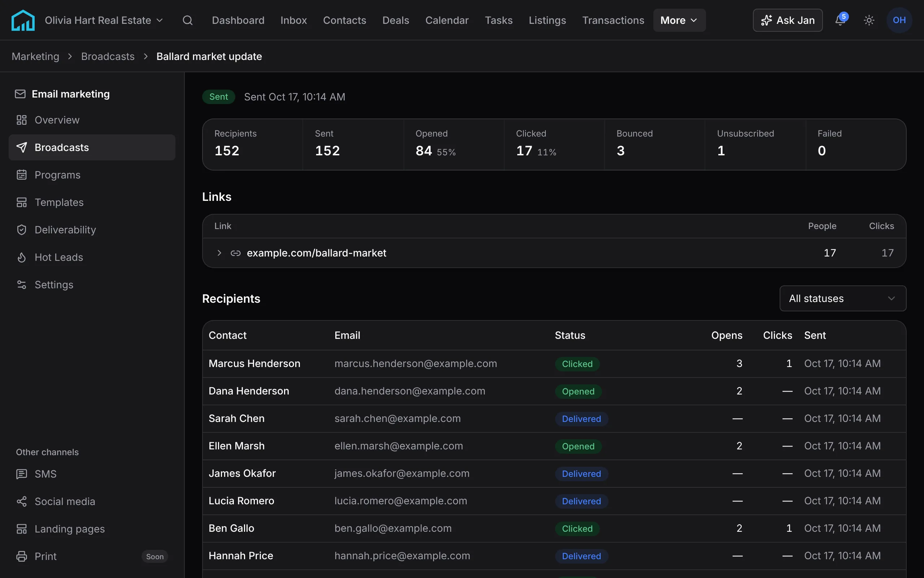Click the Unsubscribed 1 stat
The image size is (924, 578).
(x=755, y=144)
